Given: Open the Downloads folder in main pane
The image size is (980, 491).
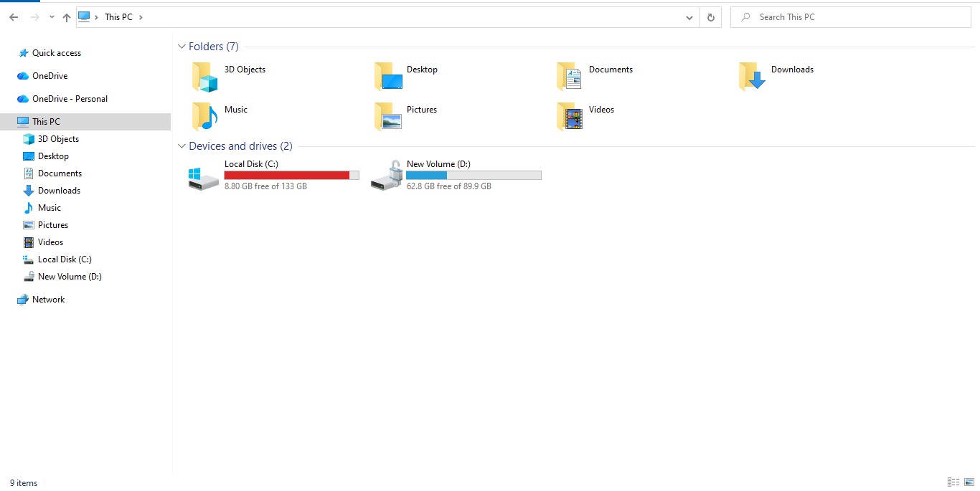Looking at the screenshot, I should pyautogui.click(x=752, y=77).
